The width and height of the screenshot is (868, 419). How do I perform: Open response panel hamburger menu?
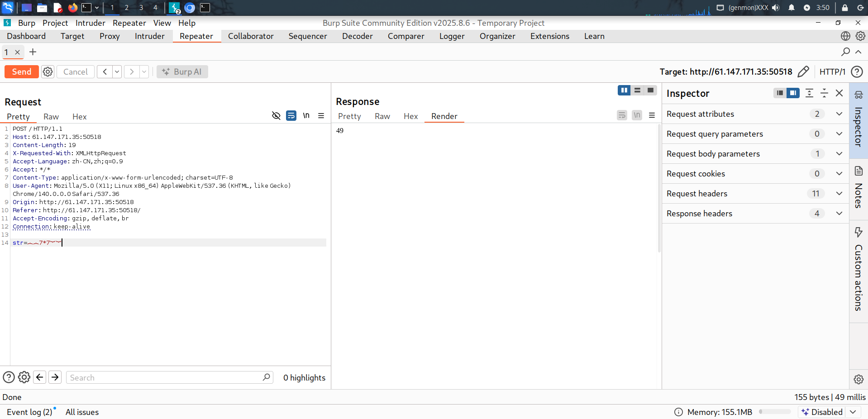point(652,115)
